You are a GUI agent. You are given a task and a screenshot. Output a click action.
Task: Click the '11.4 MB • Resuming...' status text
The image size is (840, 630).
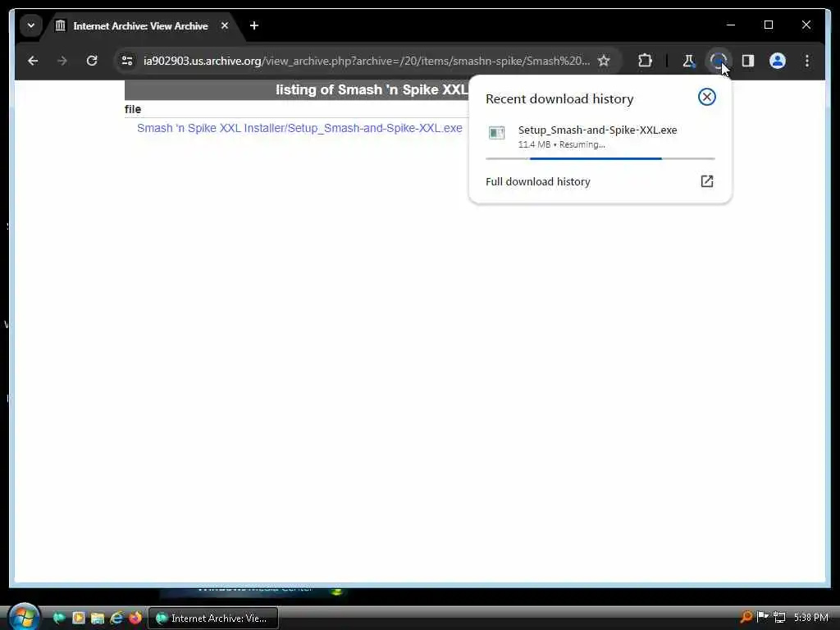point(561,144)
